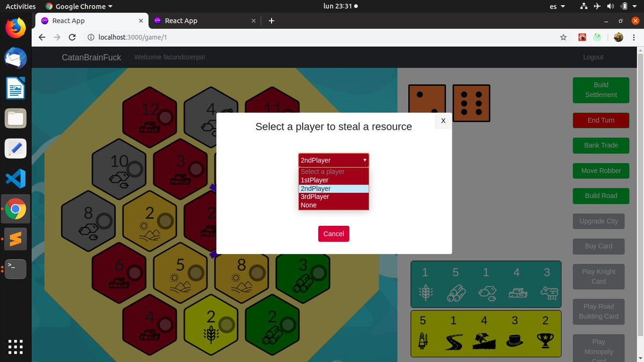Select the brick hex numbered 12
This screenshot has width=644, height=362.
pos(150,118)
